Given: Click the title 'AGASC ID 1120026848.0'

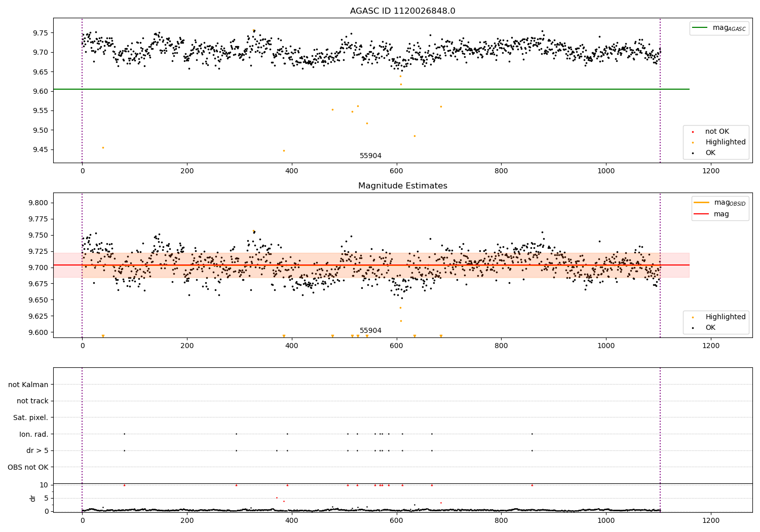Looking at the screenshot, I should click(x=403, y=11).
